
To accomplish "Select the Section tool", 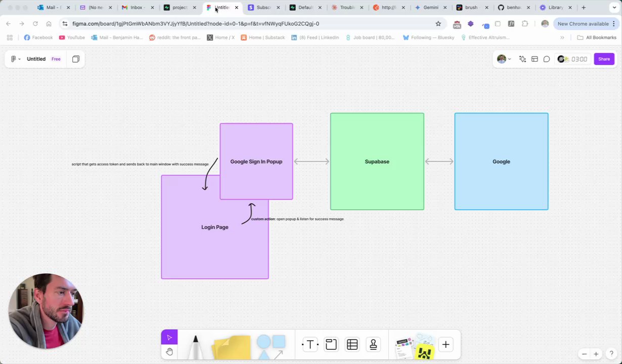I will click(331, 345).
